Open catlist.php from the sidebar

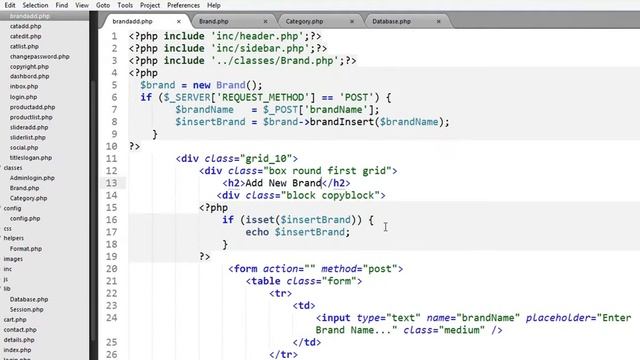(x=24, y=47)
